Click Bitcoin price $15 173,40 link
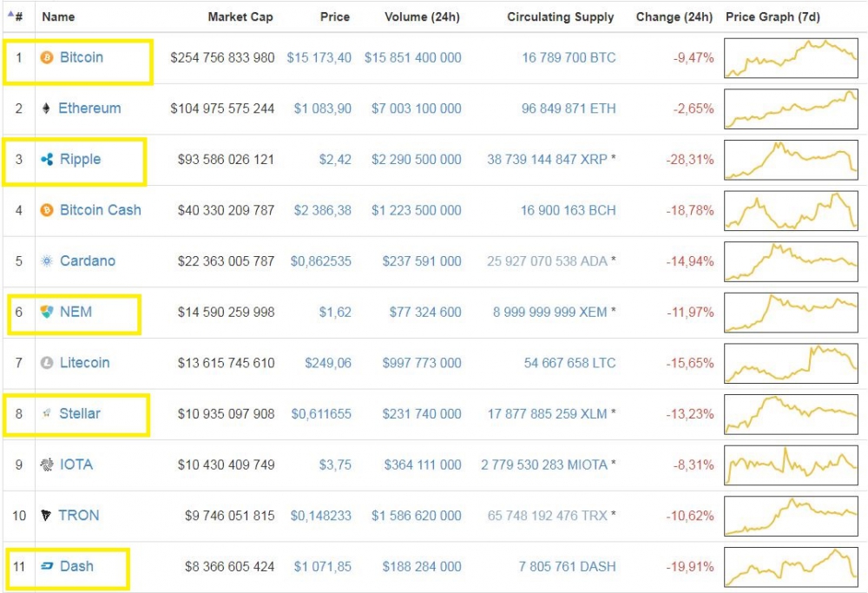Screen dimensions: 868x593 [x=319, y=57]
